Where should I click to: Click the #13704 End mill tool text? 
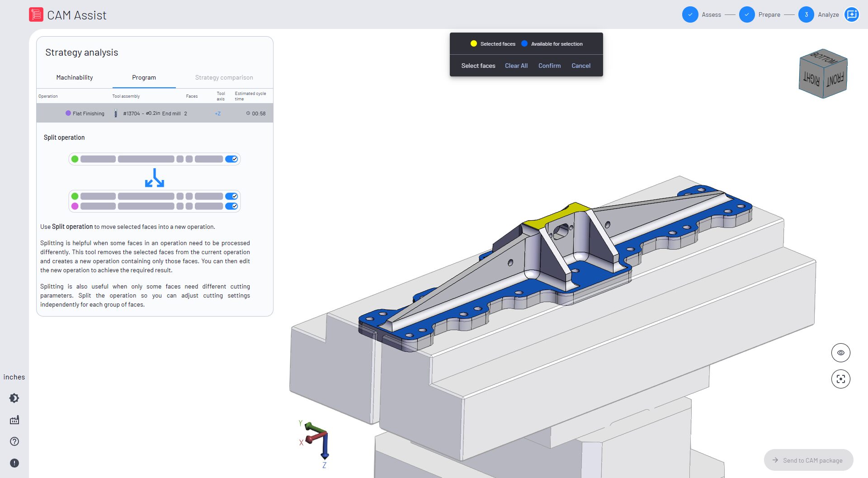point(152,114)
